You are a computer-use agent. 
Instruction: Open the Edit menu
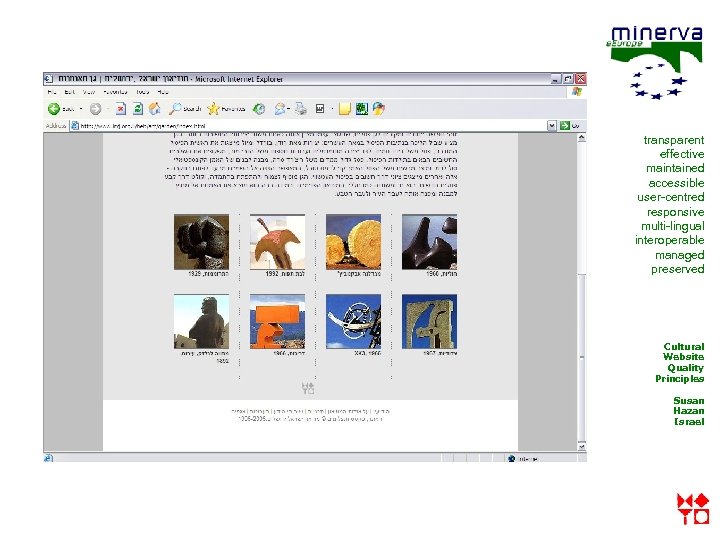pos(69,92)
